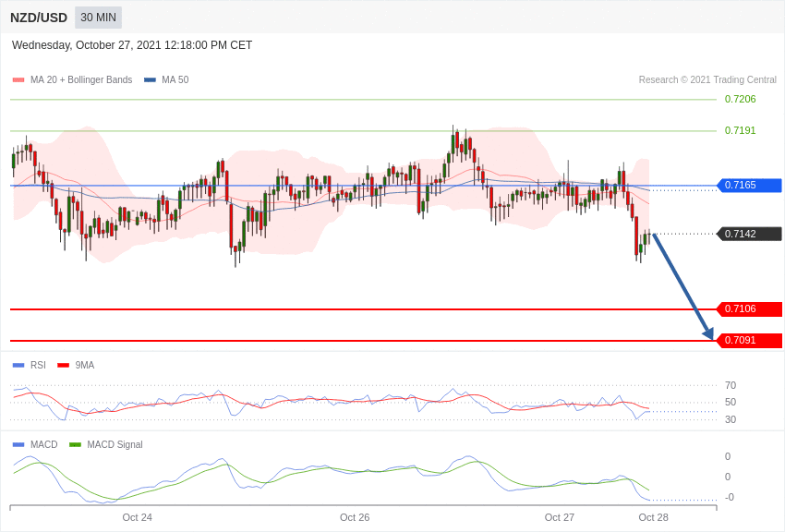Click the Oct 26 date axis label
The image size is (785, 532).
355,517
